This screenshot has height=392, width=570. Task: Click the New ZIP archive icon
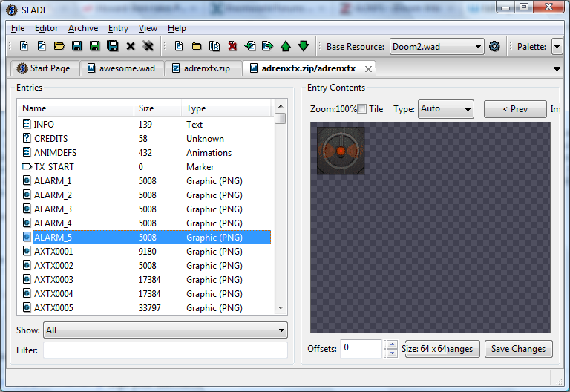(x=42, y=46)
